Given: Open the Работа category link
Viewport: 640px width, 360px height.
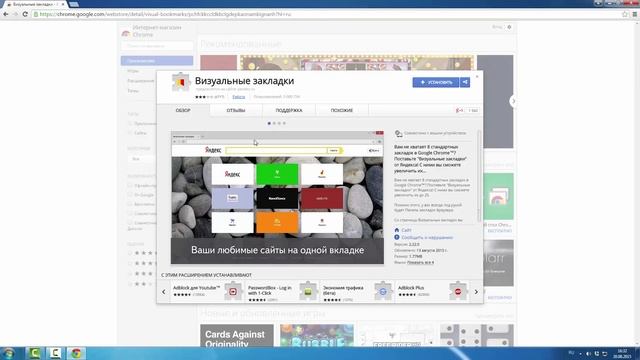Looking at the screenshot, I should pyautogui.click(x=239, y=97).
